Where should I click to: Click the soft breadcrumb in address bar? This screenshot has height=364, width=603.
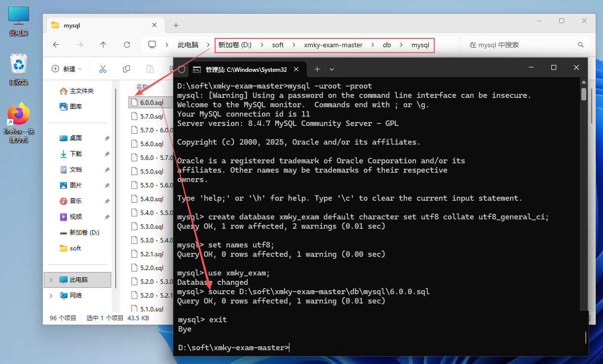pyautogui.click(x=278, y=45)
